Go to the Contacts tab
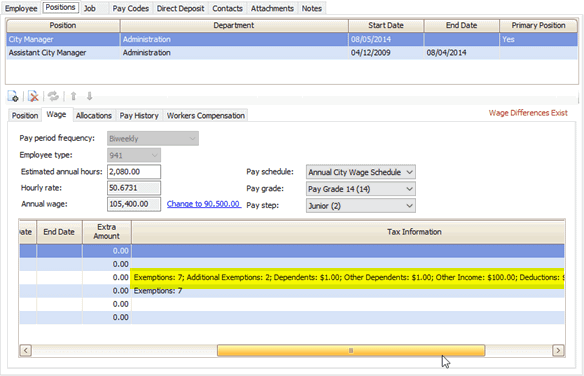The image size is (584, 376). [227, 8]
